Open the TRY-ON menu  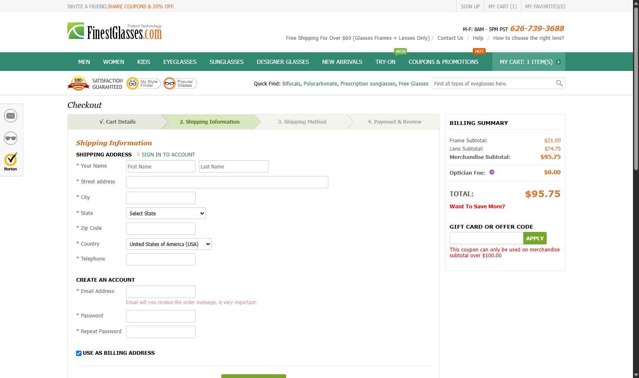coord(386,62)
